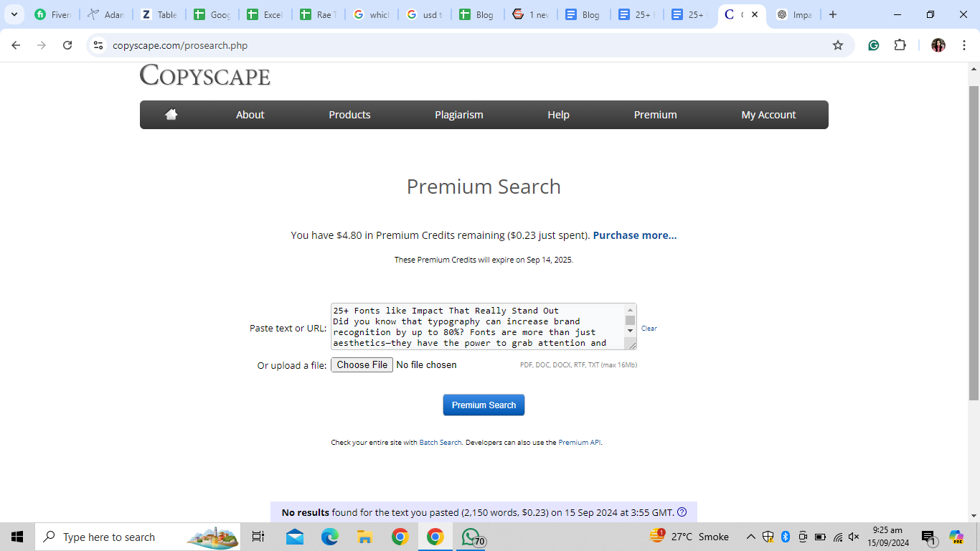The height and width of the screenshot is (551, 980).
Task: Open the Batch Search link
Action: click(440, 443)
